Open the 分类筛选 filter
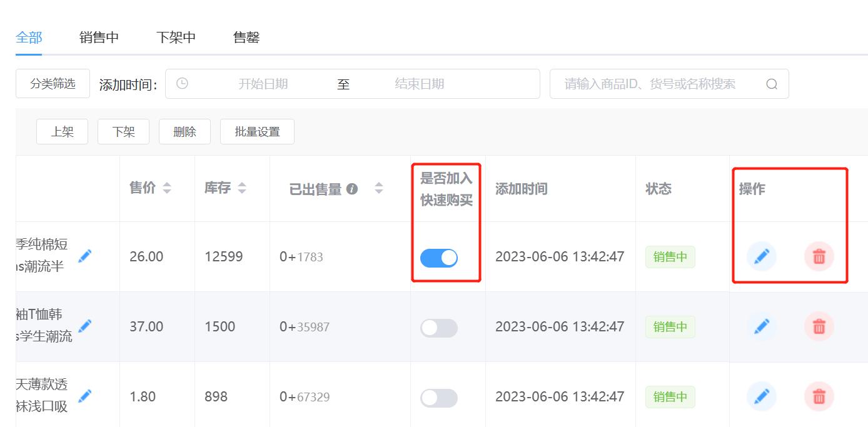 (53, 84)
